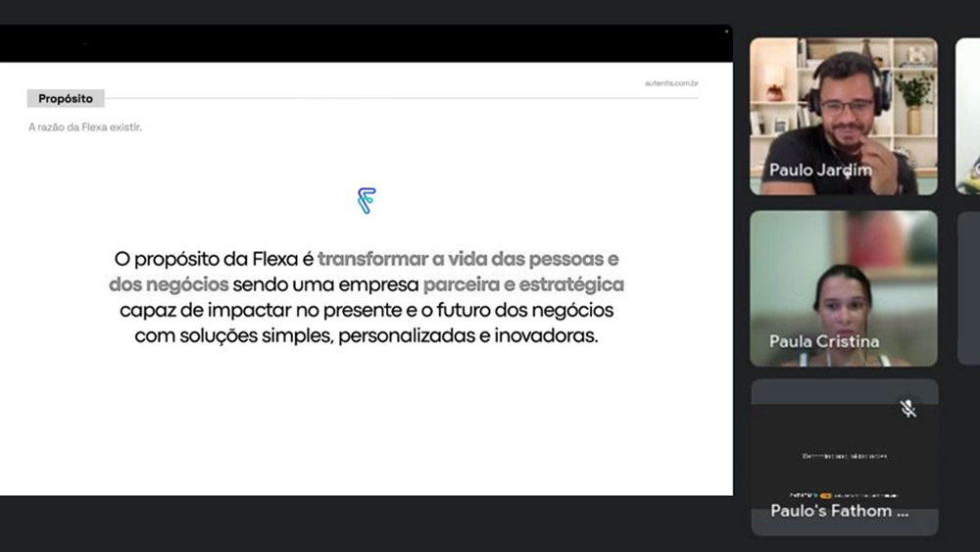The width and height of the screenshot is (980, 552).
Task: Click the highlighted 'transformar a vida das pessoas' text
Action: tap(461, 258)
